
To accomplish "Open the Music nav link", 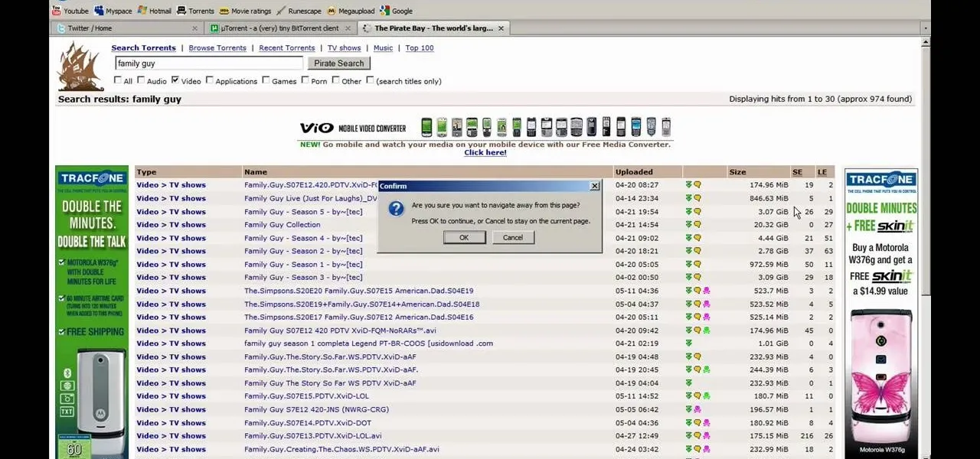I will point(383,48).
